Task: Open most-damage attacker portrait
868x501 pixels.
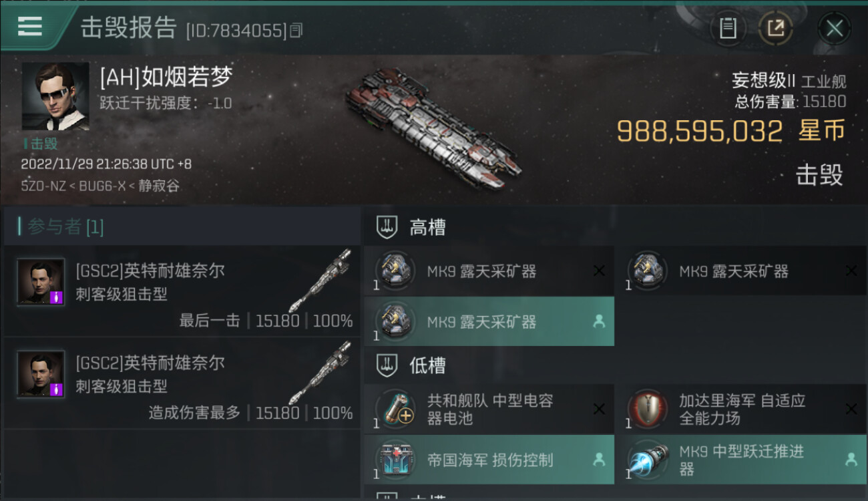Action: tap(41, 374)
